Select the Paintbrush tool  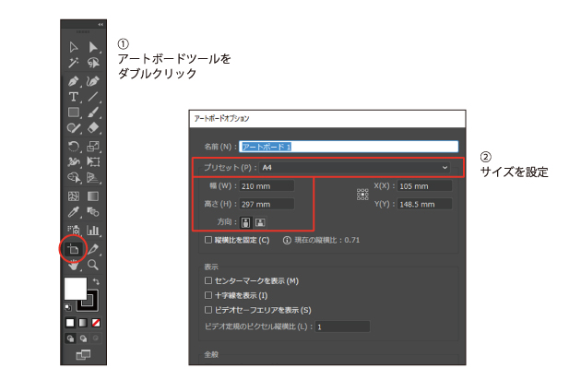pyautogui.click(x=93, y=113)
